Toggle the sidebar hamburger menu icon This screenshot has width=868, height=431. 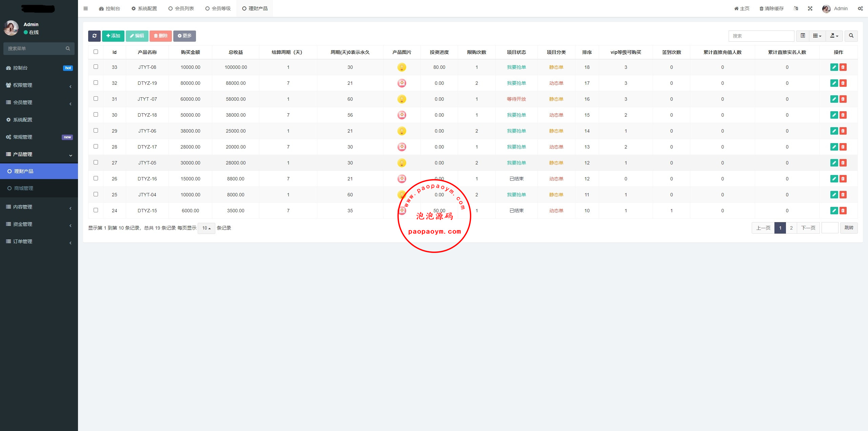tap(85, 8)
